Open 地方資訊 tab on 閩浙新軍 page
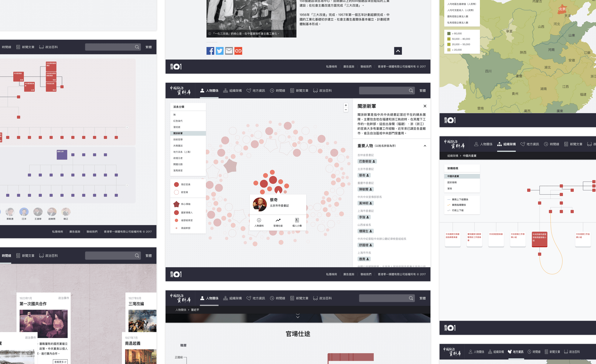 pyautogui.click(x=256, y=91)
